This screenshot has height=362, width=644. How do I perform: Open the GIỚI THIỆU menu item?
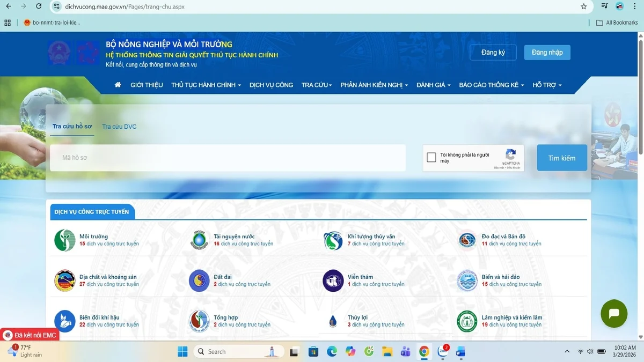point(147,85)
